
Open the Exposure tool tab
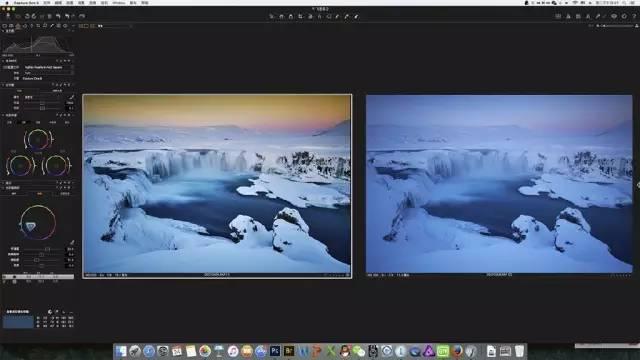(24, 26)
